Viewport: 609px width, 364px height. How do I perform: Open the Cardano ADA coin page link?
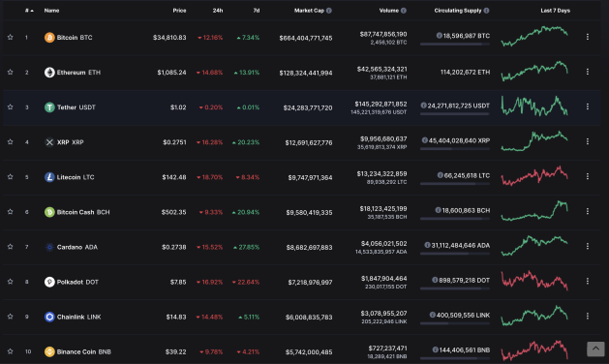click(x=77, y=247)
